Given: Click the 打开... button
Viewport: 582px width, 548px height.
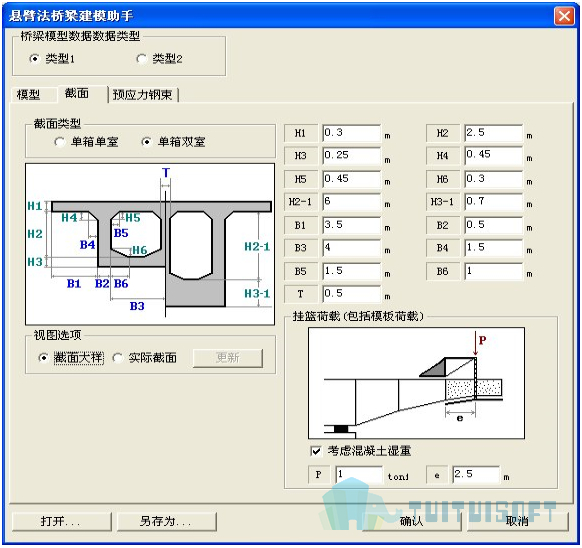Looking at the screenshot, I should (x=62, y=522).
